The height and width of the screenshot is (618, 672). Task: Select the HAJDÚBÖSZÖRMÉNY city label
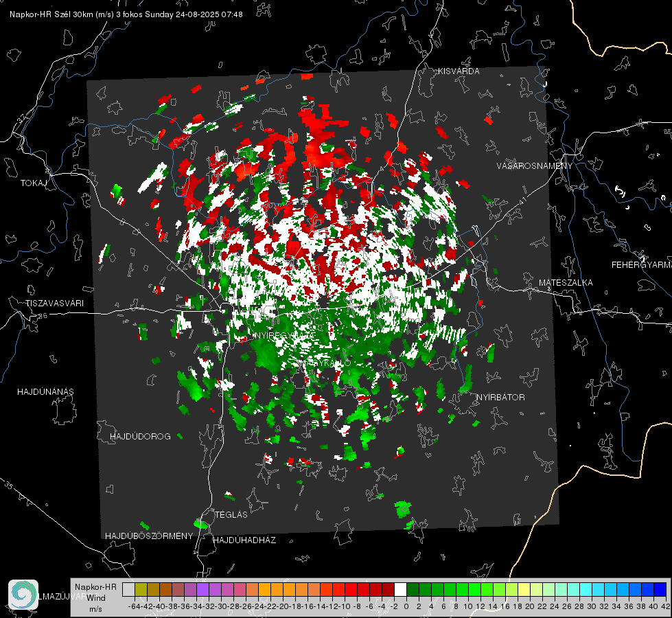[149, 536]
